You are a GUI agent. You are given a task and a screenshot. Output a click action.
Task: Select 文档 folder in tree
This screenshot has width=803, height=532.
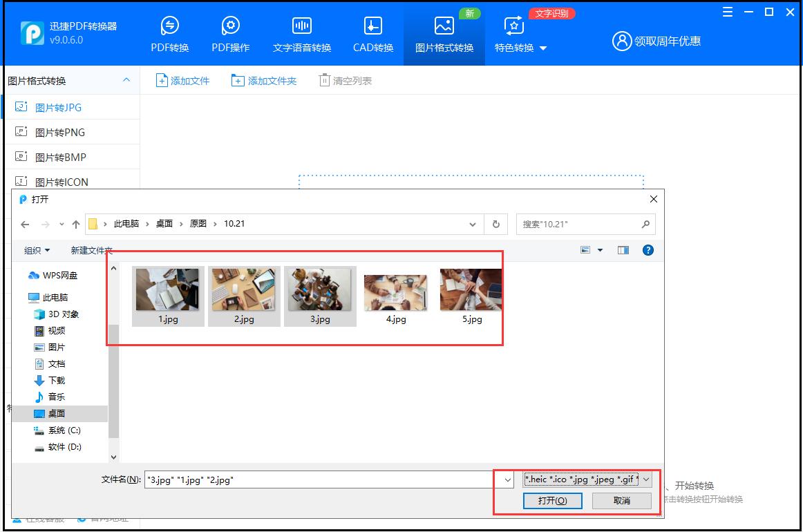(50, 363)
